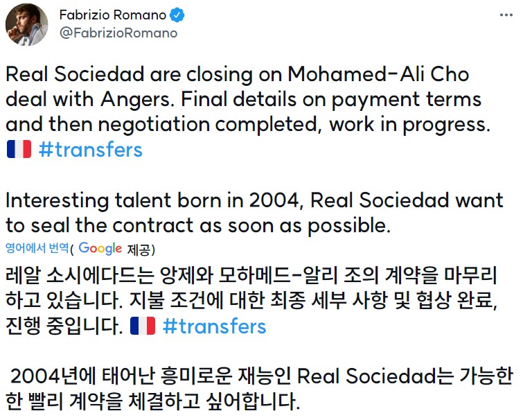Image resolution: width=523 pixels, height=420 pixels.
Task: Click the #transfers hashtag in the English tweet
Action: [x=91, y=150]
